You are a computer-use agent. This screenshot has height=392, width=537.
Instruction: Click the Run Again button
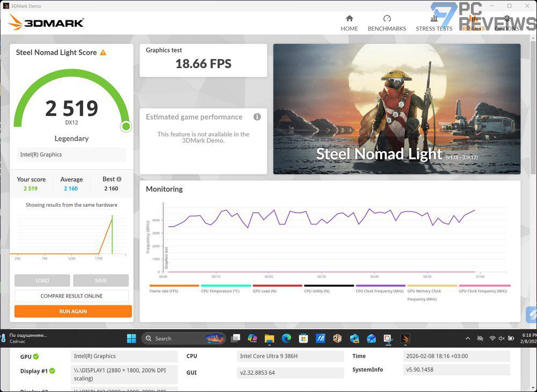click(73, 311)
